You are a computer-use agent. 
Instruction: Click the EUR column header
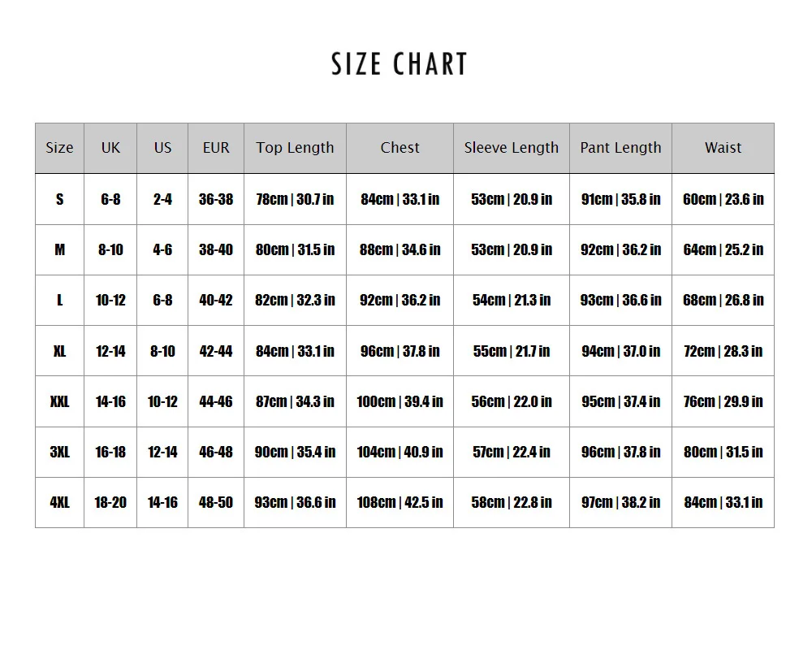tap(216, 148)
